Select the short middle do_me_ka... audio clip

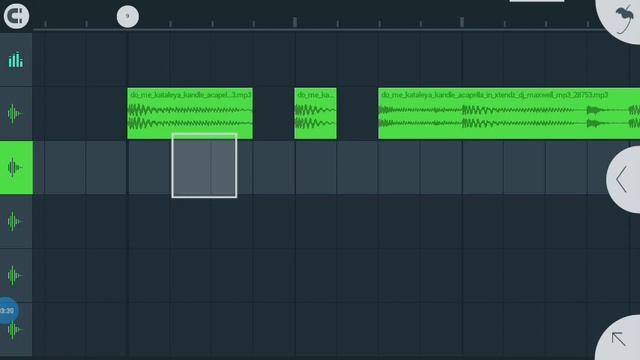(316, 113)
